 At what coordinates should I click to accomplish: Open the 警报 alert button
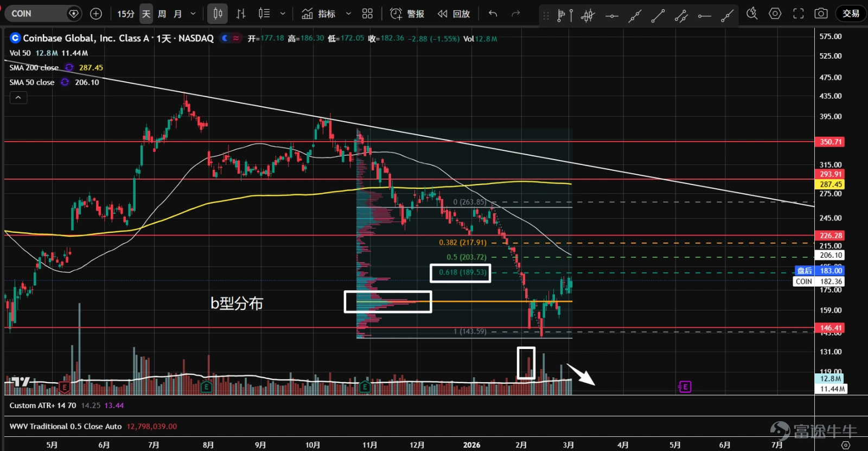coord(407,14)
